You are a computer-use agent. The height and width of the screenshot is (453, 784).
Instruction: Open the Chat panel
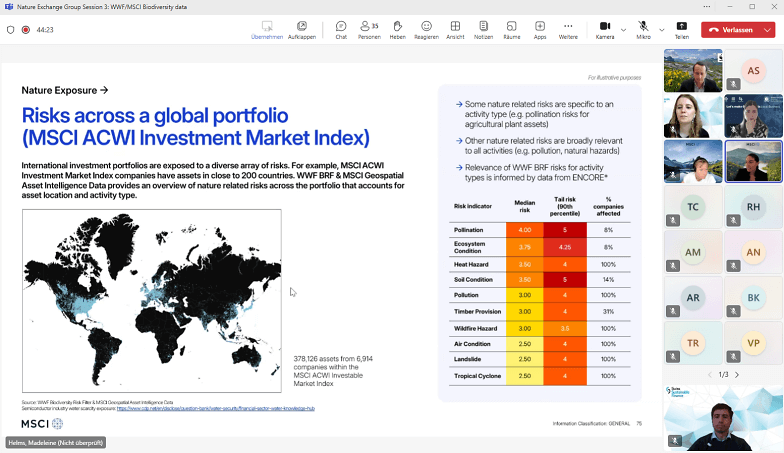pyautogui.click(x=341, y=29)
